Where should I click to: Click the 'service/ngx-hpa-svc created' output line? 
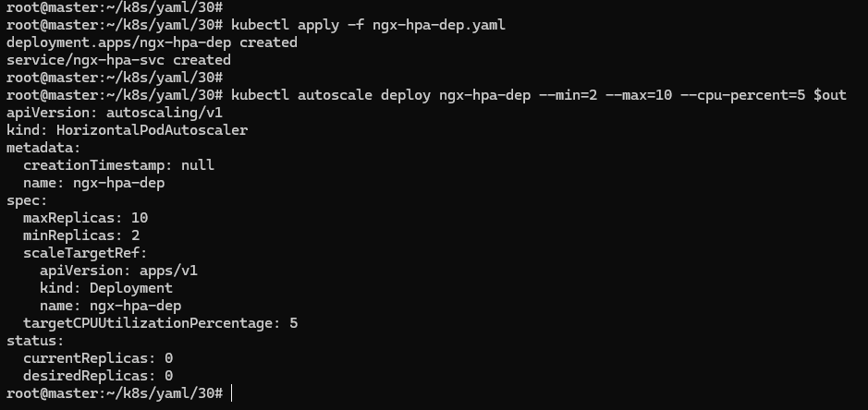tap(118, 60)
